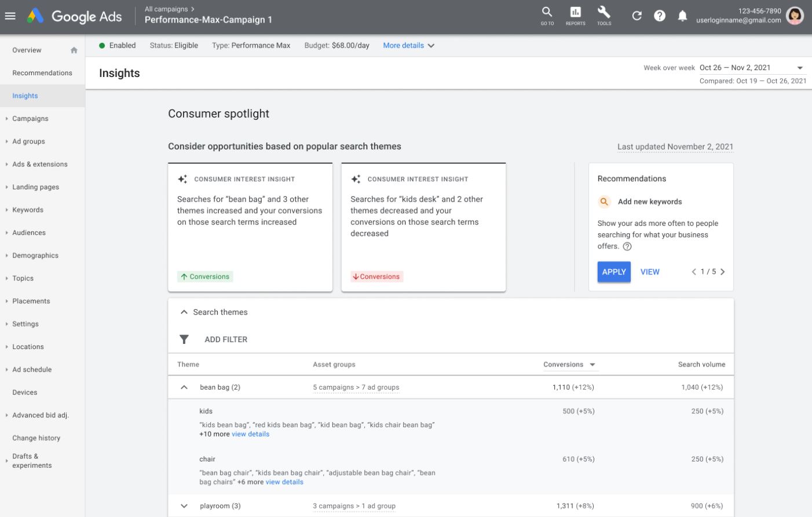Click the filter funnel icon
Screen dimensions: 812x517
[184, 339]
